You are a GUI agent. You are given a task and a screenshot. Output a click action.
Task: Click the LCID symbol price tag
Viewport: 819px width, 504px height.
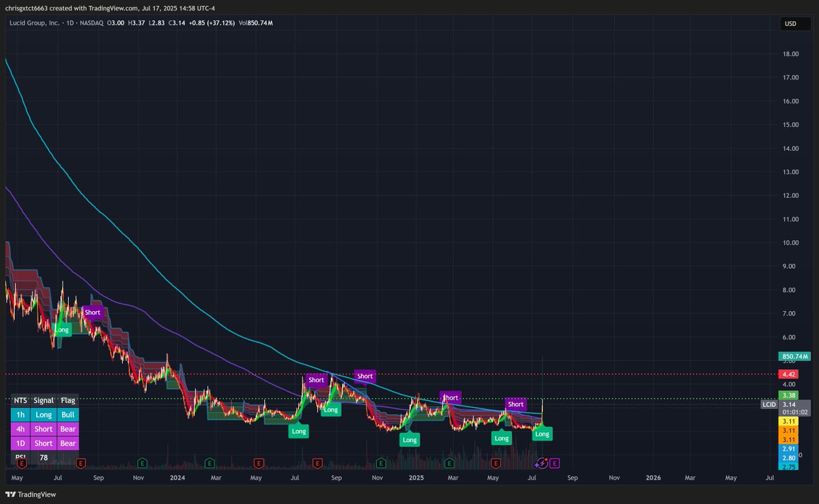pyautogui.click(x=769, y=404)
